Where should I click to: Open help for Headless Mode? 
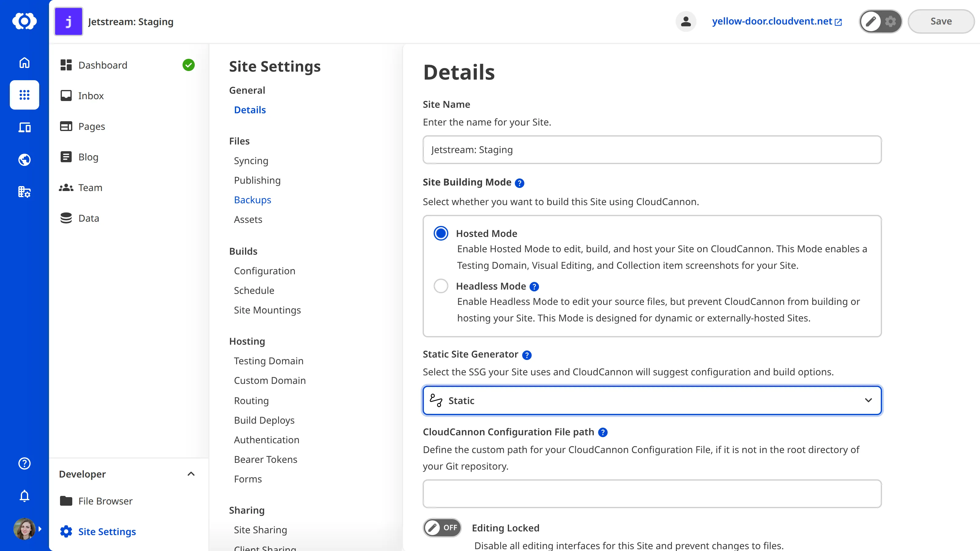tap(534, 286)
